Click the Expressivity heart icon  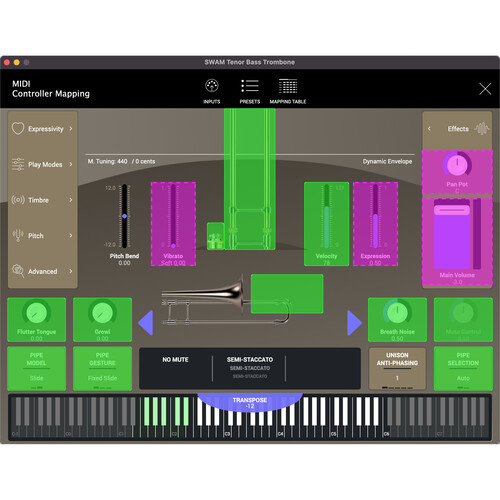18,129
